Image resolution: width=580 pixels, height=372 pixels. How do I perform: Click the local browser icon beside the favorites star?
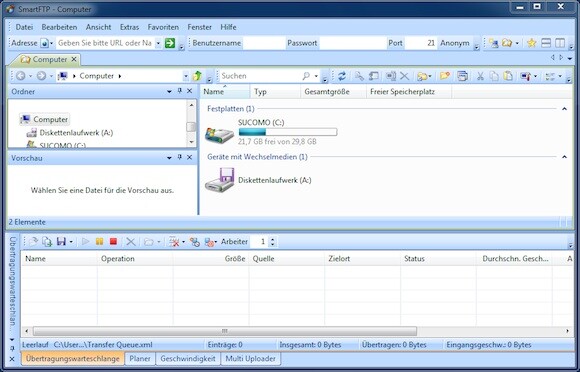[506, 43]
